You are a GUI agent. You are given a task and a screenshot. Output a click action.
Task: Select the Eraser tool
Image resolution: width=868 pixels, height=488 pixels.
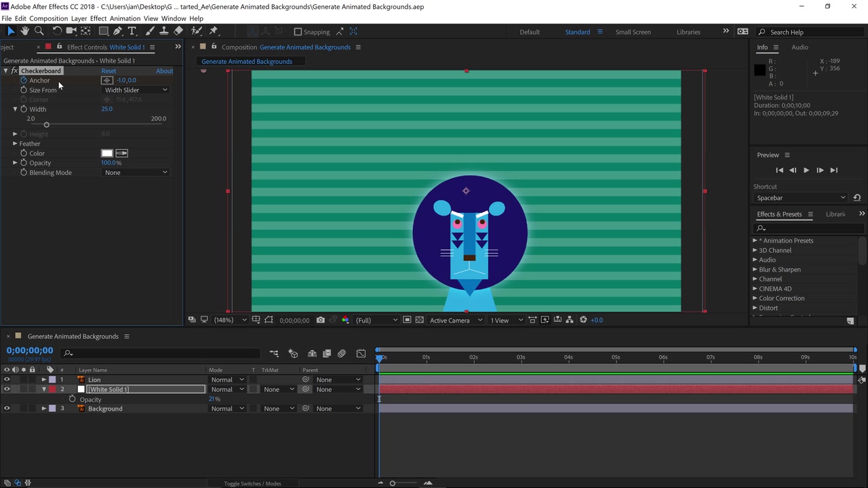pos(178,31)
